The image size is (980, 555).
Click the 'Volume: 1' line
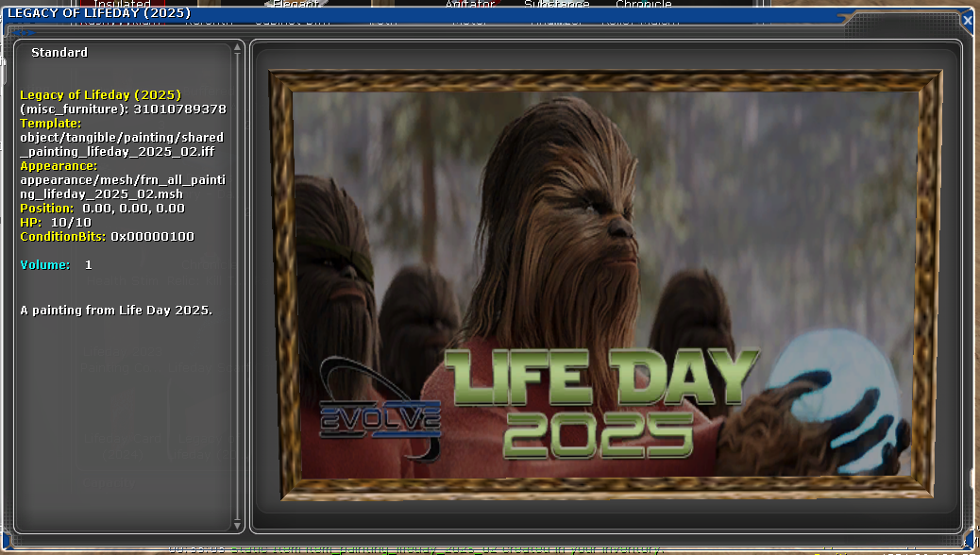coord(57,265)
